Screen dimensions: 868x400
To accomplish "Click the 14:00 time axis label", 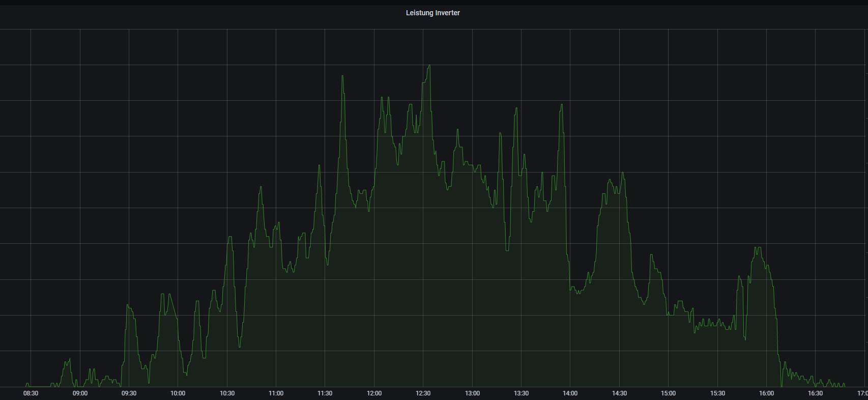I will pyautogui.click(x=570, y=393).
